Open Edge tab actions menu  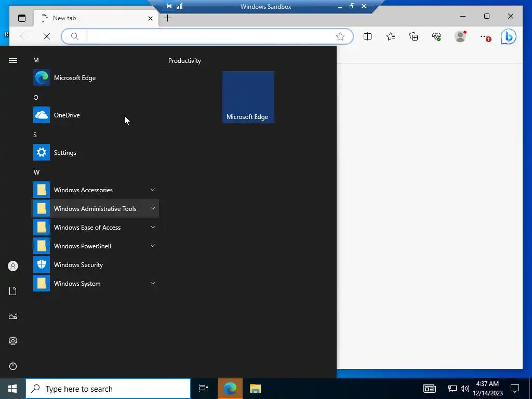(x=22, y=18)
